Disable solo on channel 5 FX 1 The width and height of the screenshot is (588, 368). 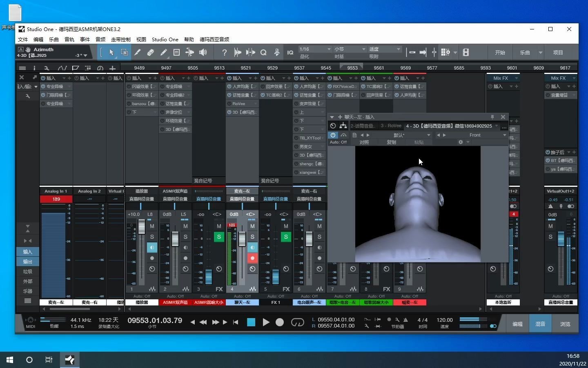286,237
